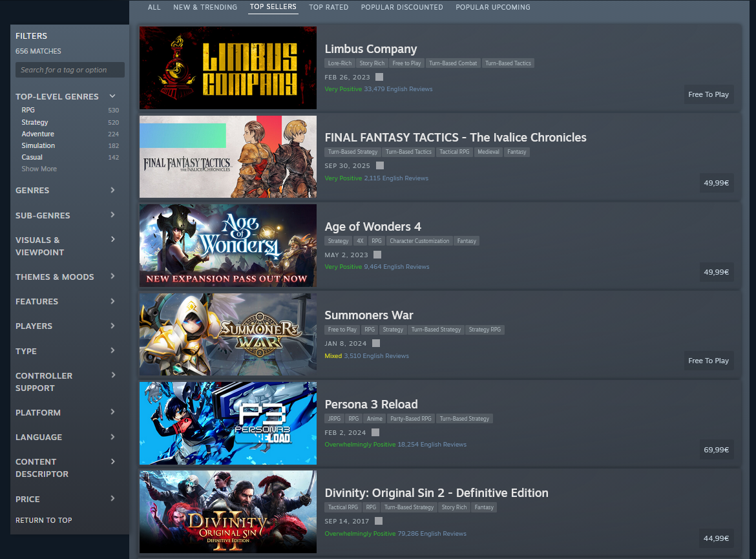This screenshot has height=559, width=756.
Task: Collapse the Top-Level Genres section
Action: point(112,96)
